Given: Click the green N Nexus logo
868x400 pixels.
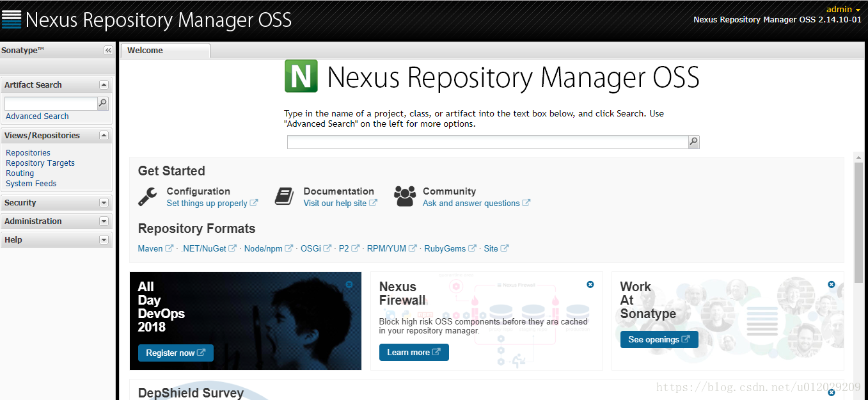Looking at the screenshot, I should tap(301, 77).
